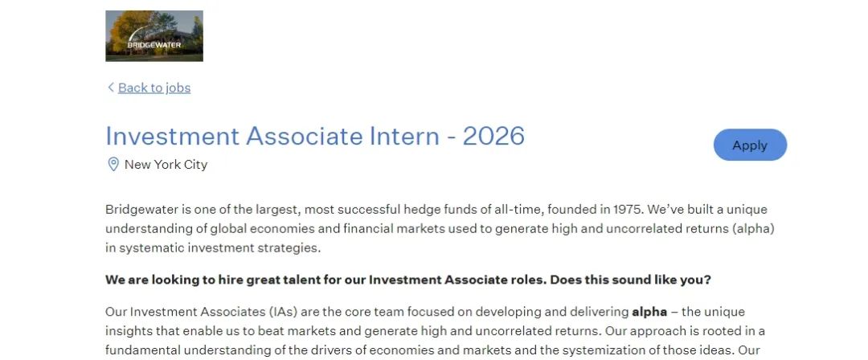The width and height of the screenshot is (868, 360).
Task: Click the "Does this sound like you?" sentence
Action: tap(631, 280)
